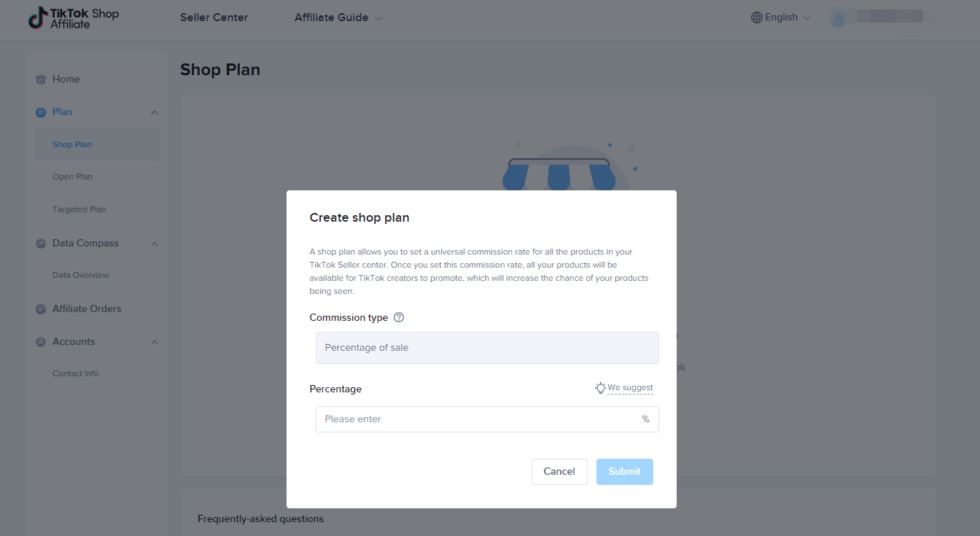Click the TikTok Shop Affiliate logo
This screenshot has height=536, width=980.
73,18
